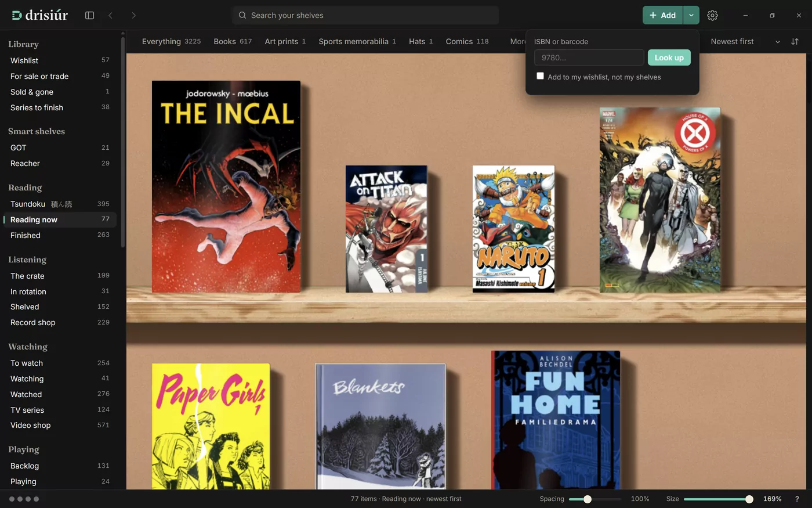Screen dimensions: 812x508
Task: Toggle the sidebar panel icon
Action: click(89, 15)
